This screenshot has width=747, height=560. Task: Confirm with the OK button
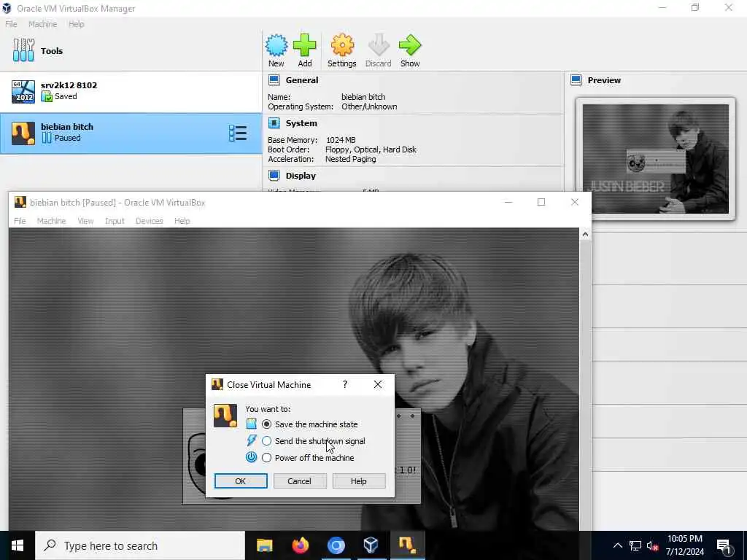[x=241, y=481]
